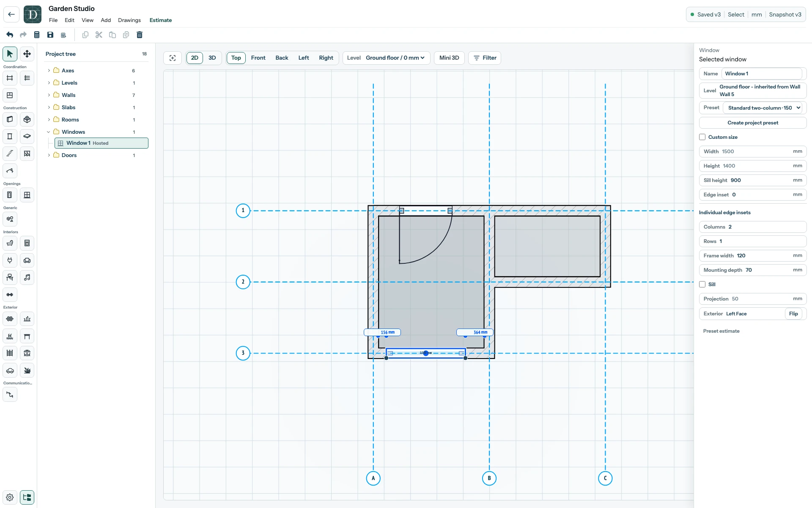Screen dimensions: 812x508
Task: Choose the sofa furniture tool
Action: 27,260
